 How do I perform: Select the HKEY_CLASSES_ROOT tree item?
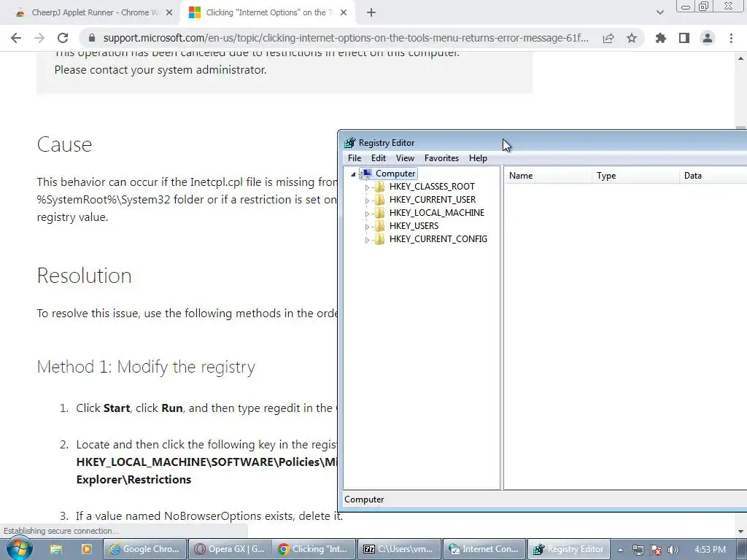[432, 187]
